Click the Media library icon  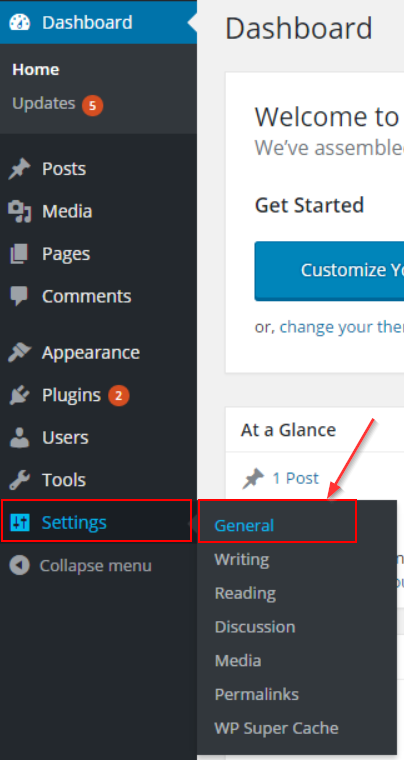(x=19, y=211)
